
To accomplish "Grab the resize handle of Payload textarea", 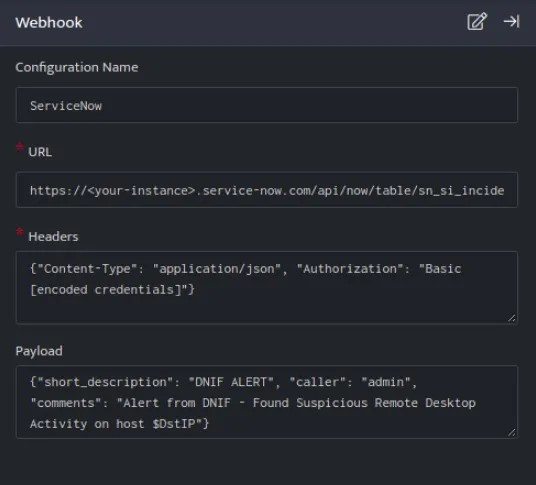I will (x=511, y=432).
